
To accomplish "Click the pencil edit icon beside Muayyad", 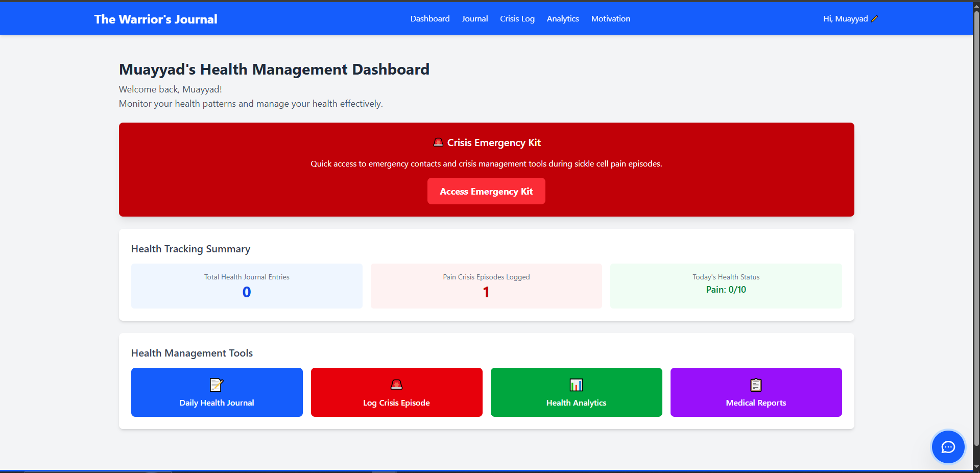I will click(x=874, y=19).
